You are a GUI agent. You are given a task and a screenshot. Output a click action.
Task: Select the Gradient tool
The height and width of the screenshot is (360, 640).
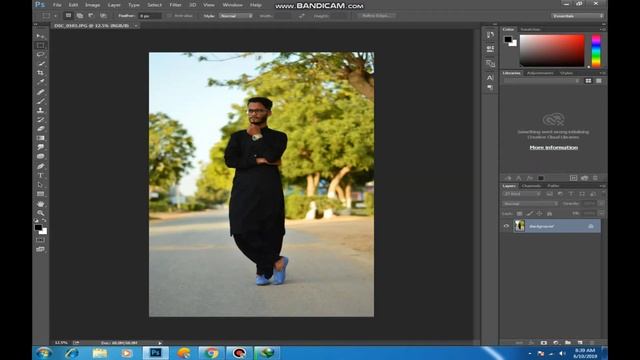point(40,138)
